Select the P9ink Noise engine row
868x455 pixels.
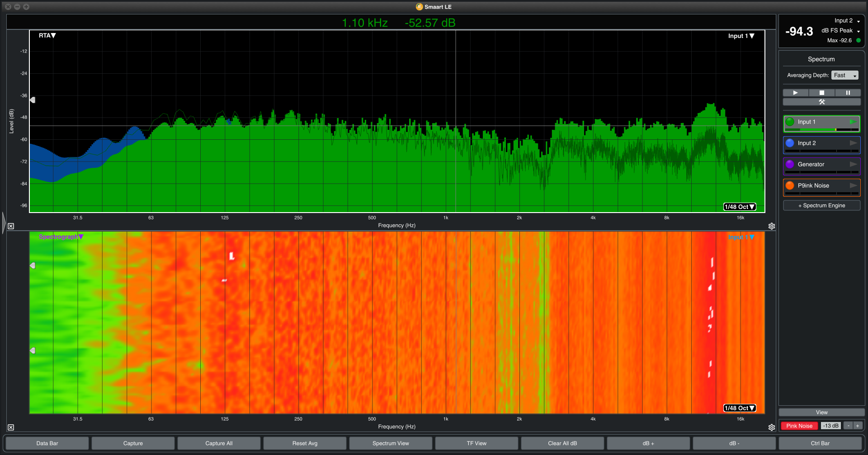coord(821,188)
